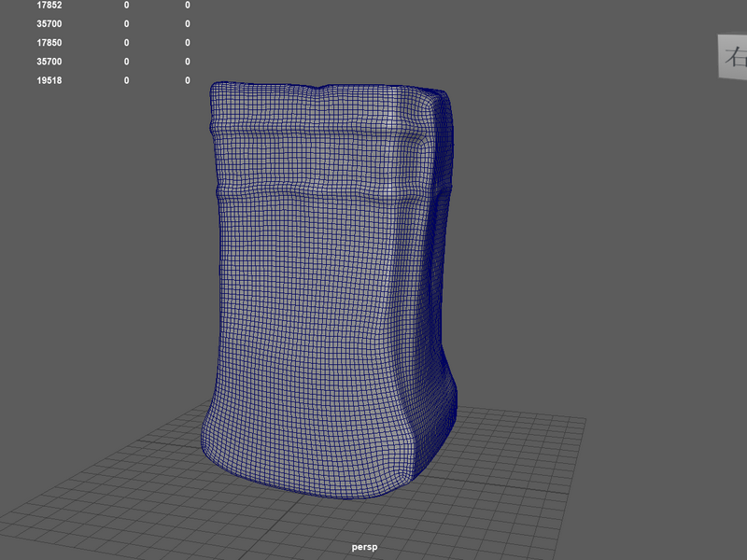Click the view cube right face
Image resolution: width=747 pixels, height=560 pixels.
point(733,57)
